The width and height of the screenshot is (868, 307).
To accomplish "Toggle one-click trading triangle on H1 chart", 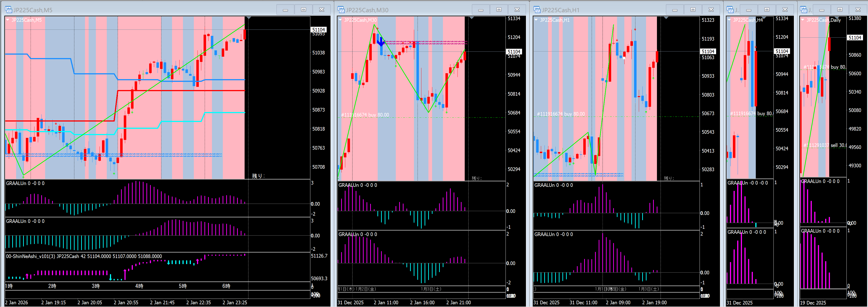I will click(x=536, y=20).
